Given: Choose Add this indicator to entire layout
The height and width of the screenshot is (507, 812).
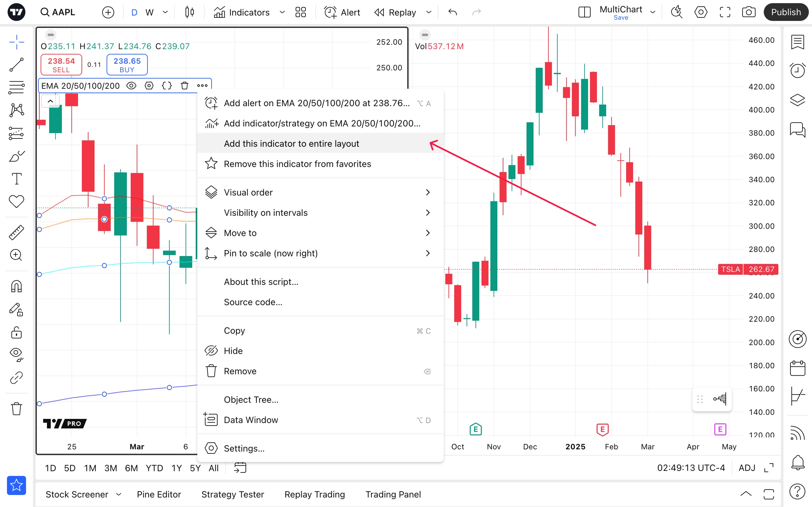Looking at the screenshot, I should pos(291,144).
